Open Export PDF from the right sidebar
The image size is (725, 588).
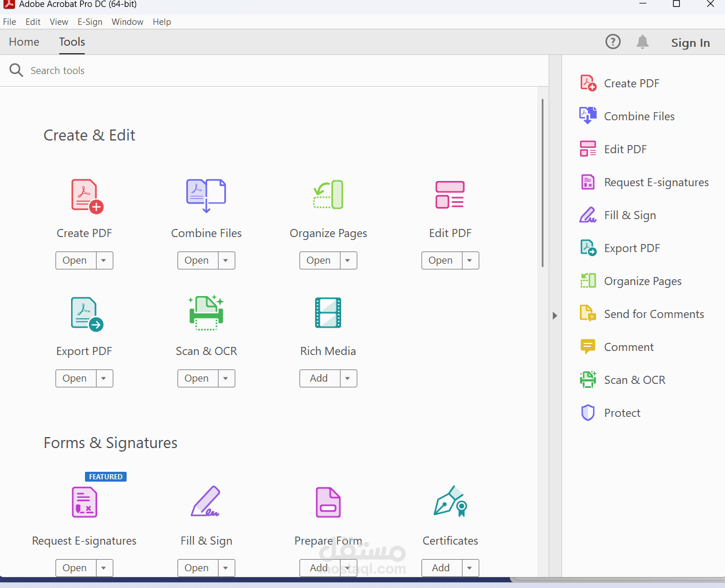[620, 248]
